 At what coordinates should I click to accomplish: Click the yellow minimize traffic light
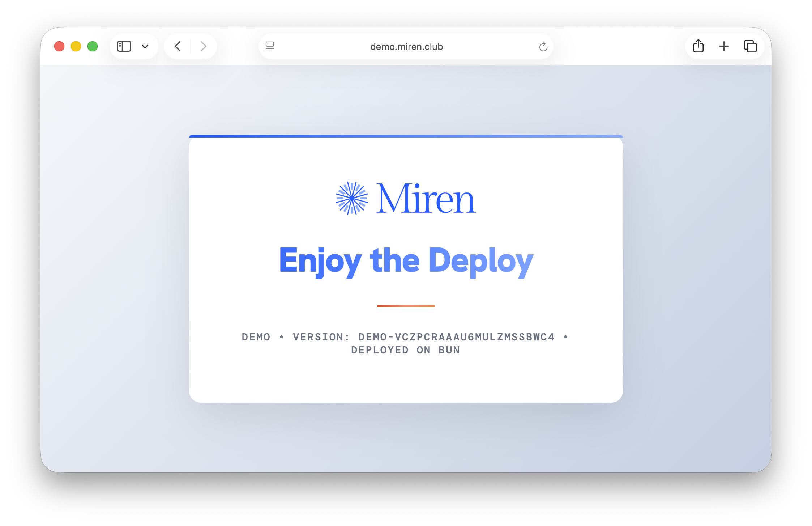click(x=76, y=46)
